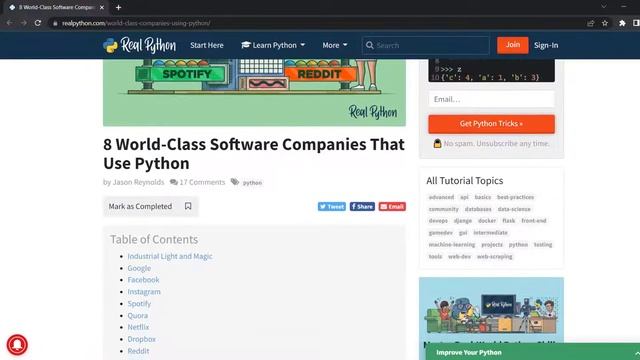640x360 pixels.
Task: Jump to the Dropbox section
Action: point(142,339)
